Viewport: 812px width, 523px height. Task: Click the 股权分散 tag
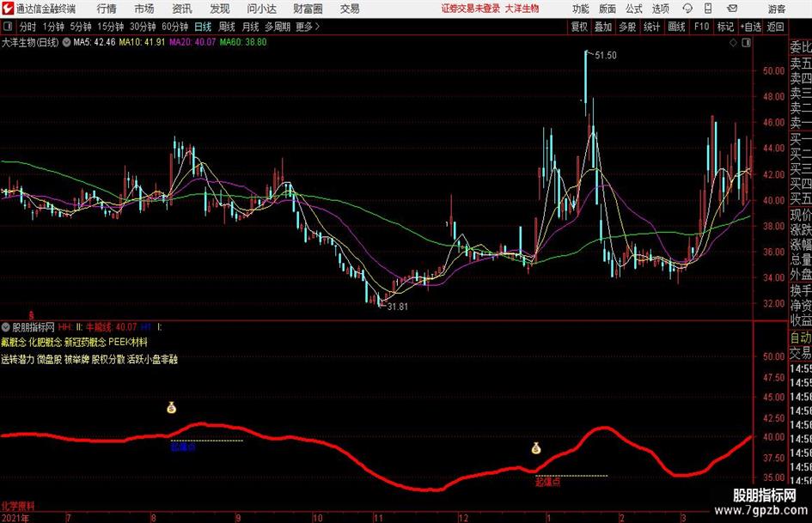(x=108, y=359)
